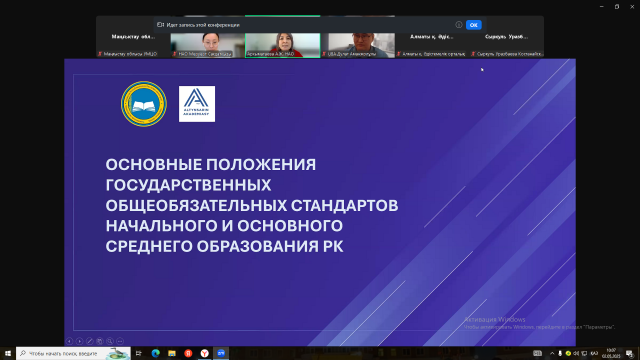Open Task View from the taskbar
640x360 pixels.
[139, 353]
